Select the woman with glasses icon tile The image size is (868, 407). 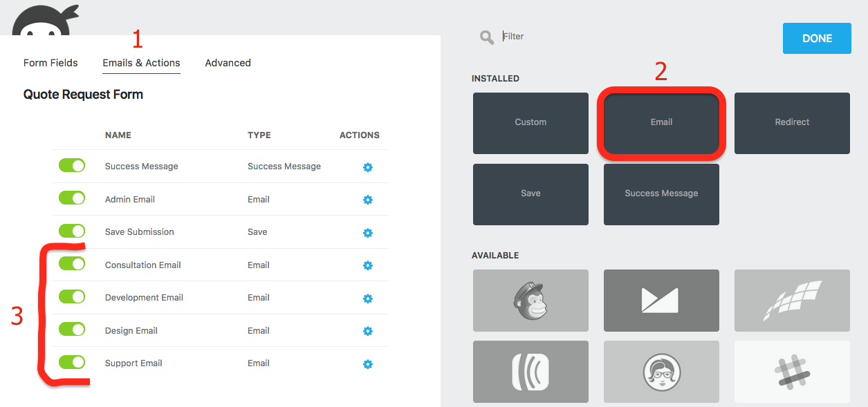coord(661,372)
